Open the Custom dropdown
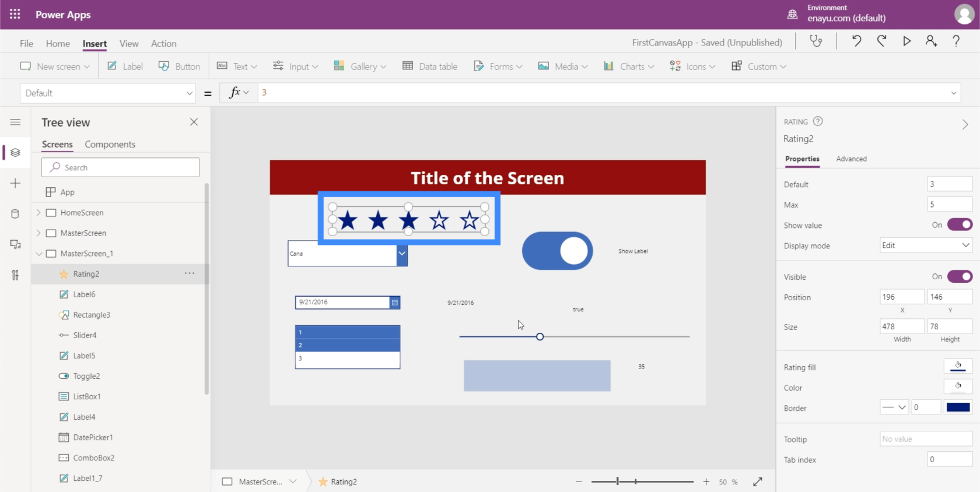The height and width of the screenshot is (492, 980). 759,66
